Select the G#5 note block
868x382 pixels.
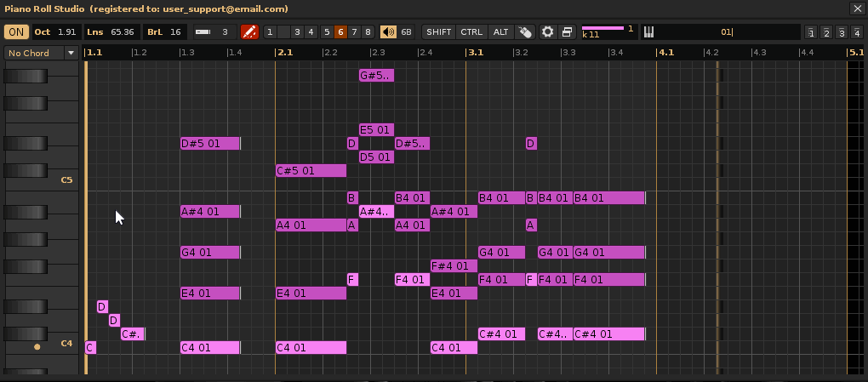tap(376, 76)
